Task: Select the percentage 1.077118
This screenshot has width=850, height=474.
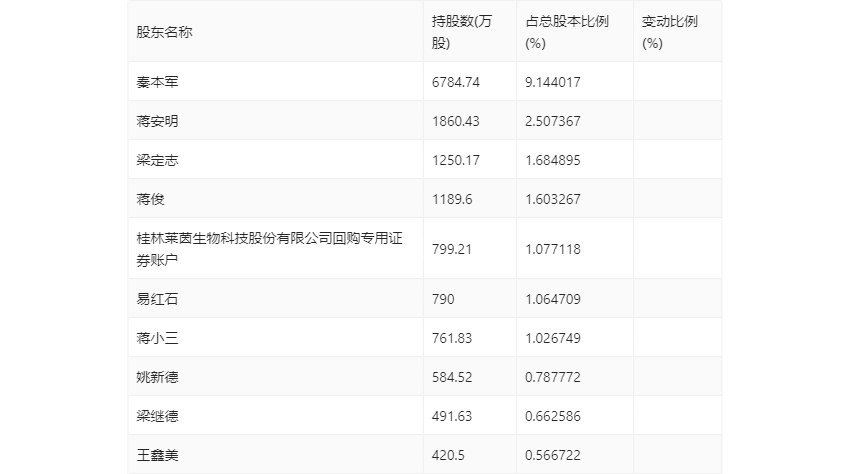Action: (552, 249)
